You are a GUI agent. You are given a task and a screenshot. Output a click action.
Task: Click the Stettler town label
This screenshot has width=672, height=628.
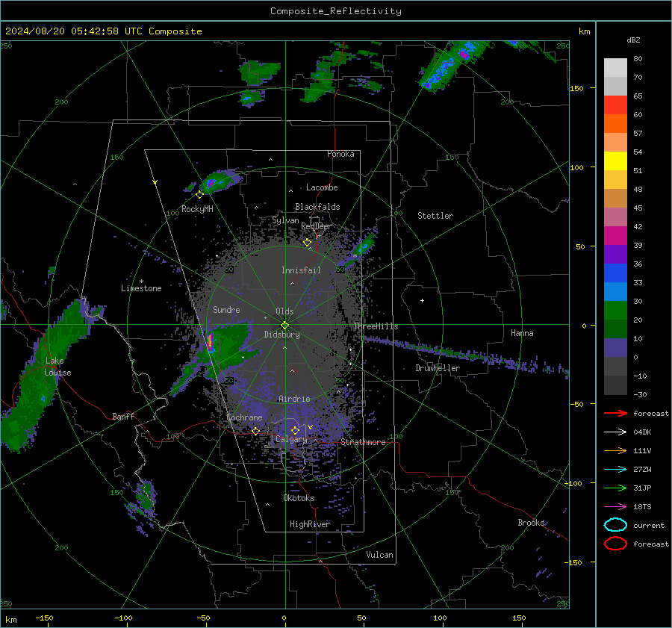[435, 216]
